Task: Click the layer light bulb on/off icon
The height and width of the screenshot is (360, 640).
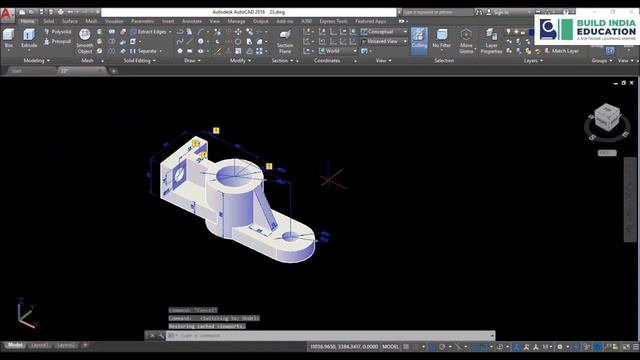Action: pyautogui.click(x=508, y=31)
